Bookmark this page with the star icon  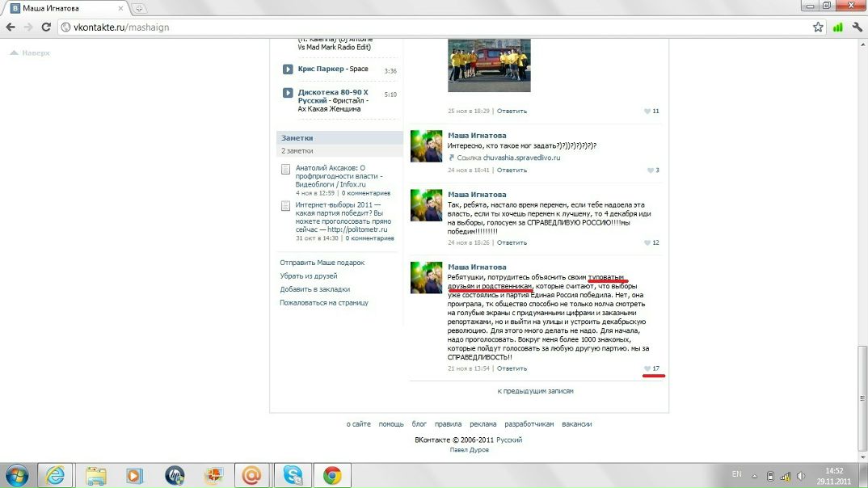(818, 27)
